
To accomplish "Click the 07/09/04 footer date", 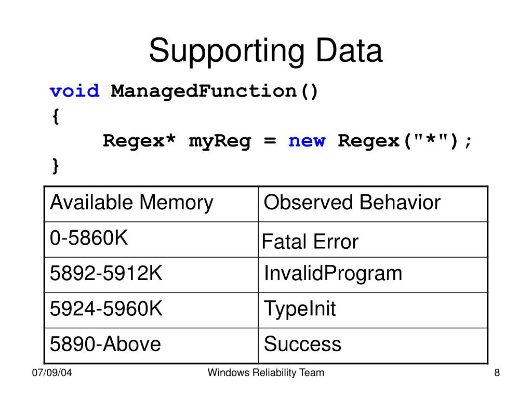I will [52, 373].
